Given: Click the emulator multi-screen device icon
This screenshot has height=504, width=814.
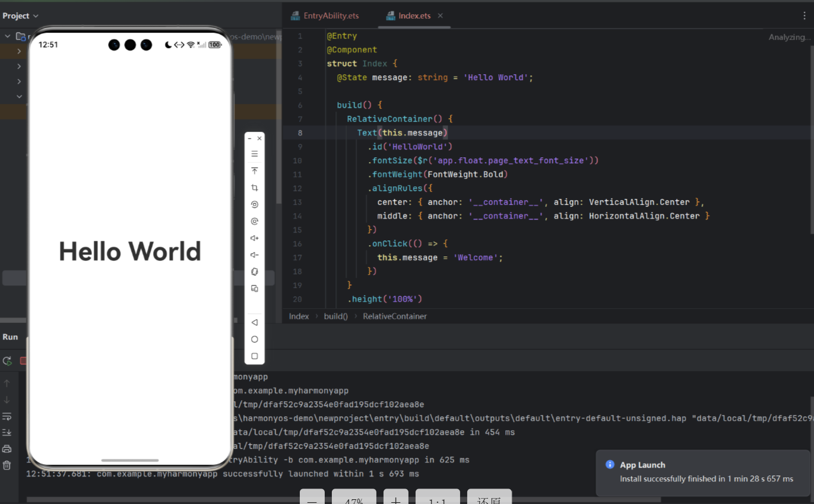Looking at the screenshot, I should click(x=255, y=289).
